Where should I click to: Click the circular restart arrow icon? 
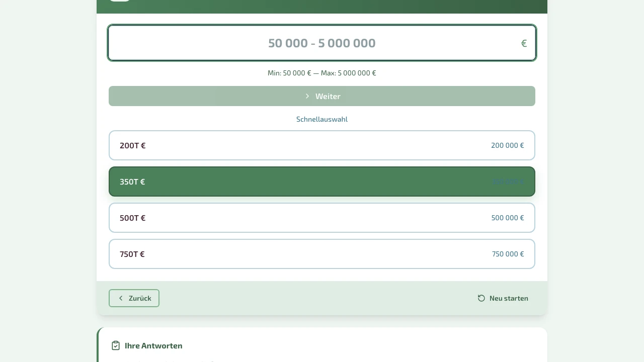pos(481,298)
